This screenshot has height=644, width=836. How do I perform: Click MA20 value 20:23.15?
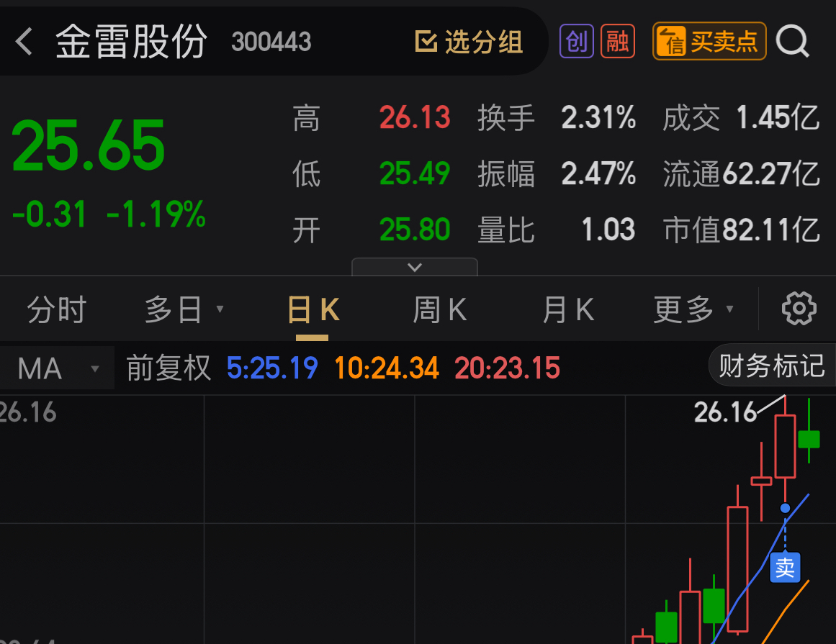[507, 368]
